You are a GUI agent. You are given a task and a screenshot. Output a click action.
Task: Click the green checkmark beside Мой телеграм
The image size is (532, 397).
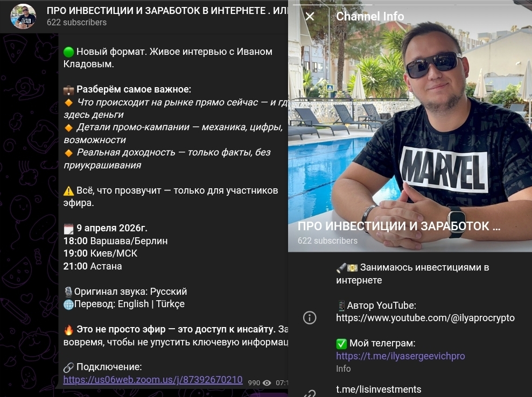(341, 344)
